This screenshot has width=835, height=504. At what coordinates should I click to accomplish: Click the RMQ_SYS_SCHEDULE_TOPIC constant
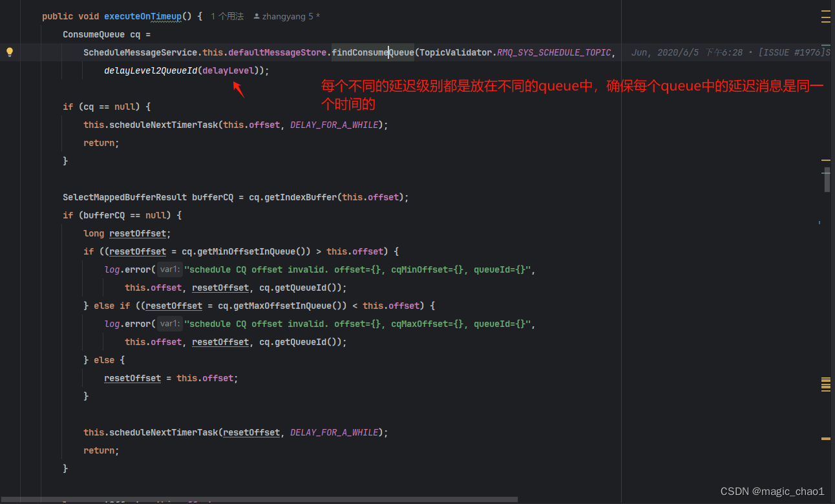(x=554, y=52)
